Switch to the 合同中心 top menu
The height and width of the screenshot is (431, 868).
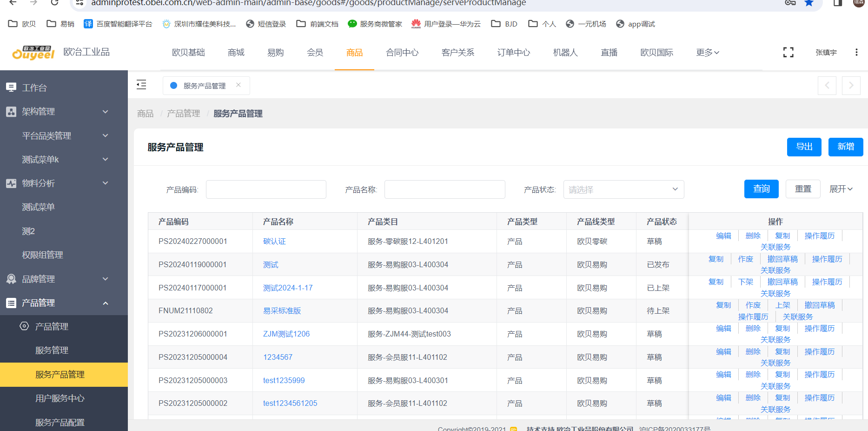[402, 53]
